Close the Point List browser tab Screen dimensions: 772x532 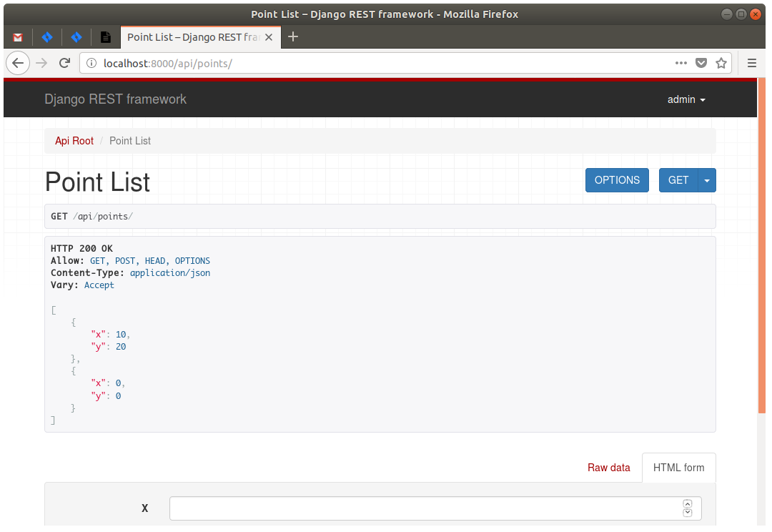click(x=269, y=37)
